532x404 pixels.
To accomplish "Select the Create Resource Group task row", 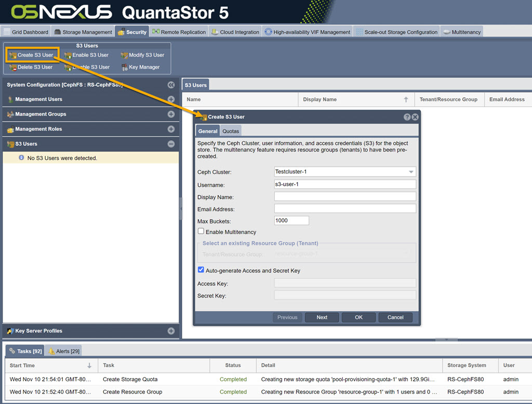I will [269, 392].
